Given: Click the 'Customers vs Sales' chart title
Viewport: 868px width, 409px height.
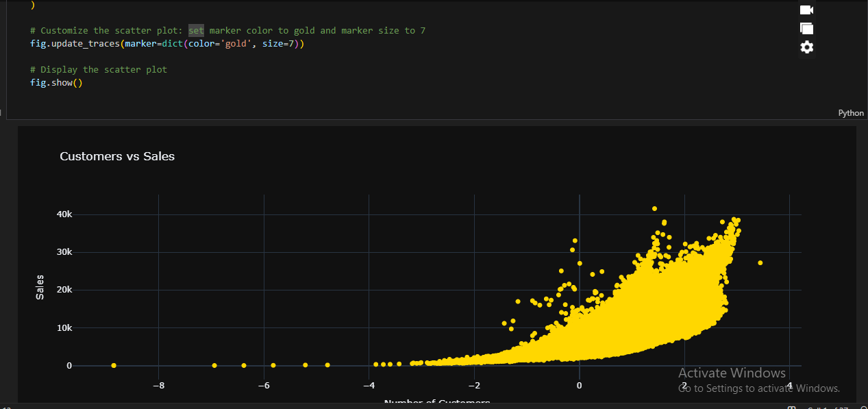Looking at the screenshot, I should click(117, 156).
